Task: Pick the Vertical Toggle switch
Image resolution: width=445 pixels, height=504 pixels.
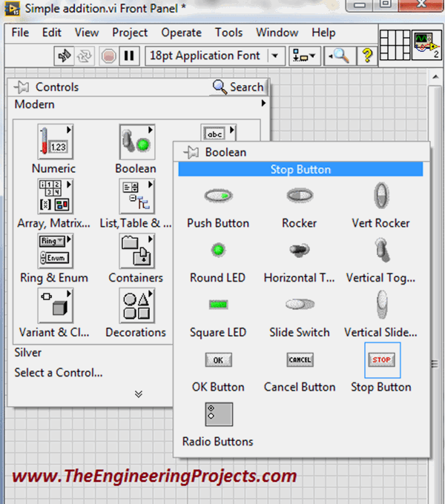Action: [x=381, y=251]
